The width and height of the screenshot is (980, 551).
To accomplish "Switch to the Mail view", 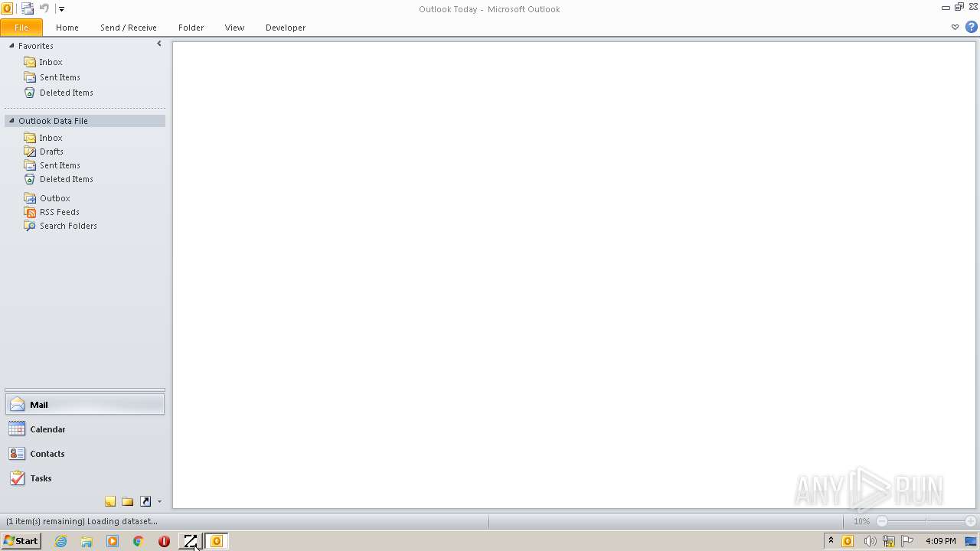I will (x=85, y=405).
